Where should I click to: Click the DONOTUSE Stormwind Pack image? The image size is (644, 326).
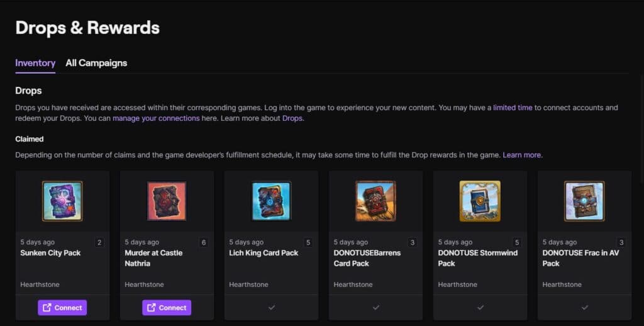click(x=480, y=201)
